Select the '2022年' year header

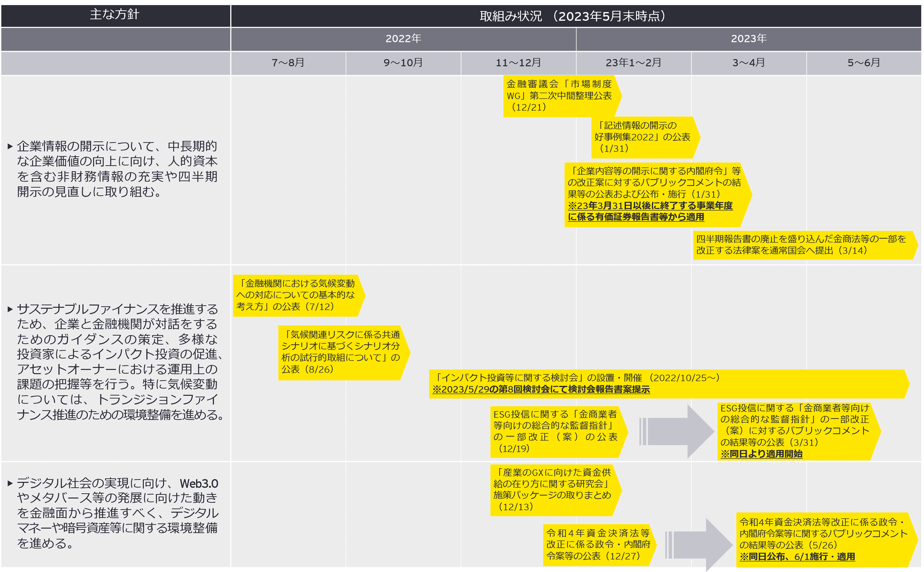pos(404,39)
